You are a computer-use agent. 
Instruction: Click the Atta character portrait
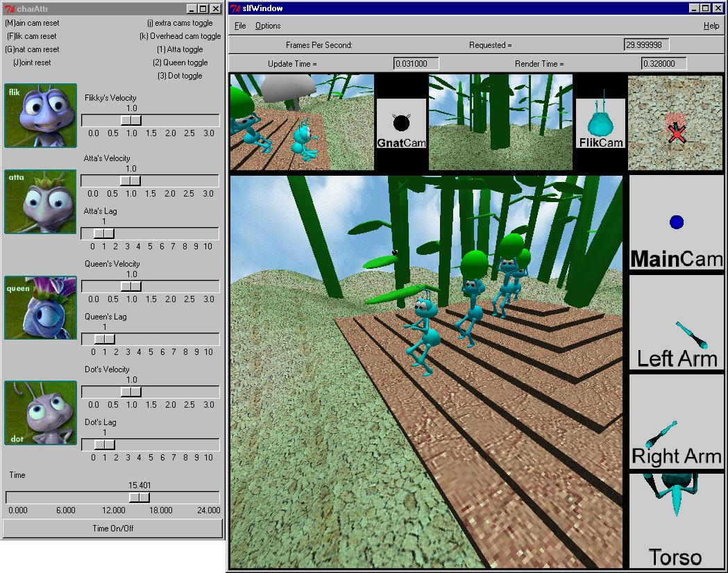coord(40,201)
